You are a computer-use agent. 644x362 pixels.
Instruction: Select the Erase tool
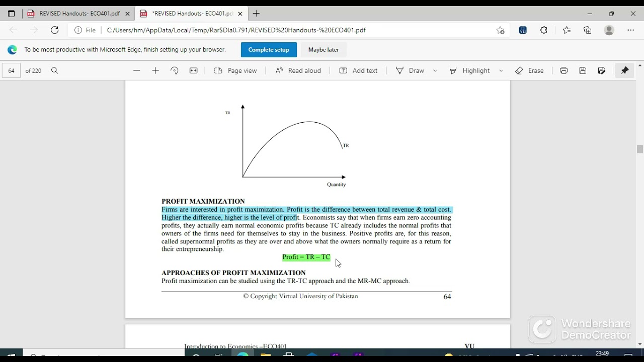click(x=529, y=71)
